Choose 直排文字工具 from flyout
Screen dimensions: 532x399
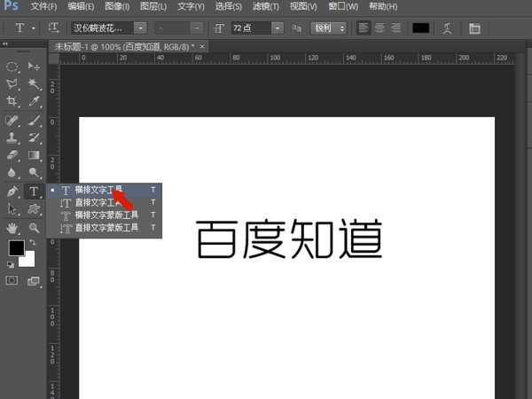104,202
